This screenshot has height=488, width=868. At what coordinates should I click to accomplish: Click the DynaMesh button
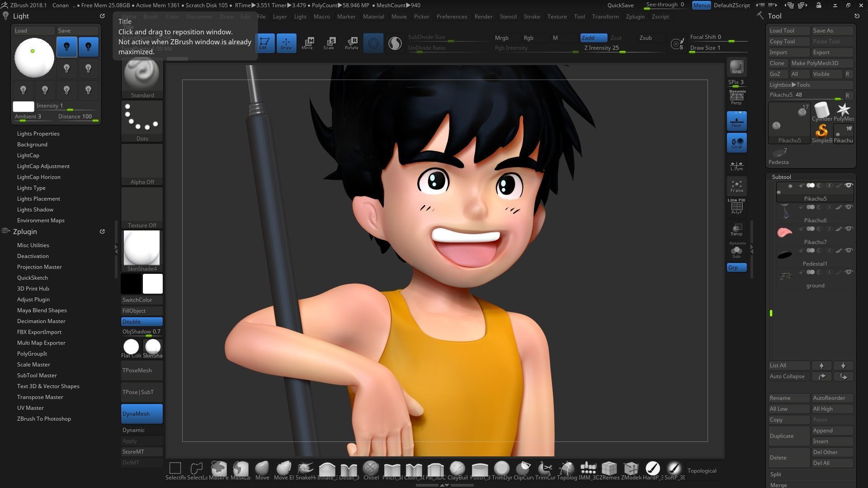(x=142, y=414)
